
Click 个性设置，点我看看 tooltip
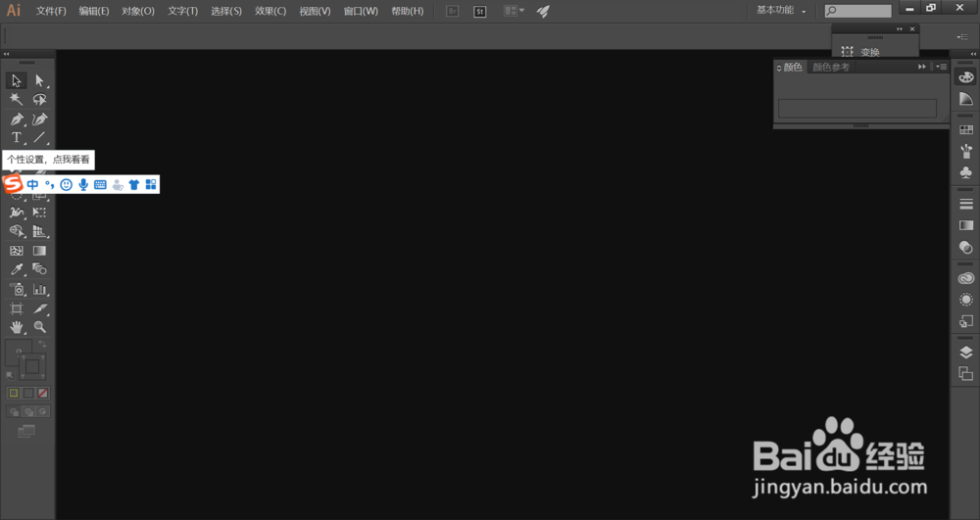48,160
